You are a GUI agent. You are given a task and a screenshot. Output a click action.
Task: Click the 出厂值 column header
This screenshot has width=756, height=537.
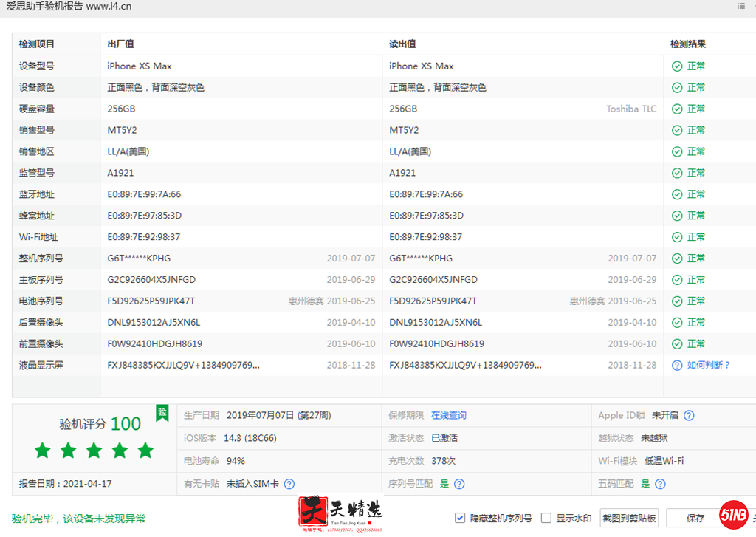tap(120, 44)
